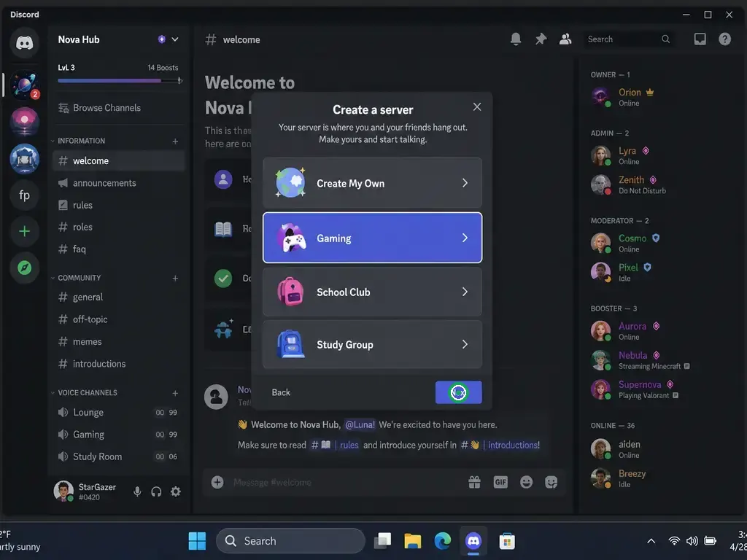Open Direct Messages home Discord icon
This screenshot has width=747, height=560.
(24, 43)
